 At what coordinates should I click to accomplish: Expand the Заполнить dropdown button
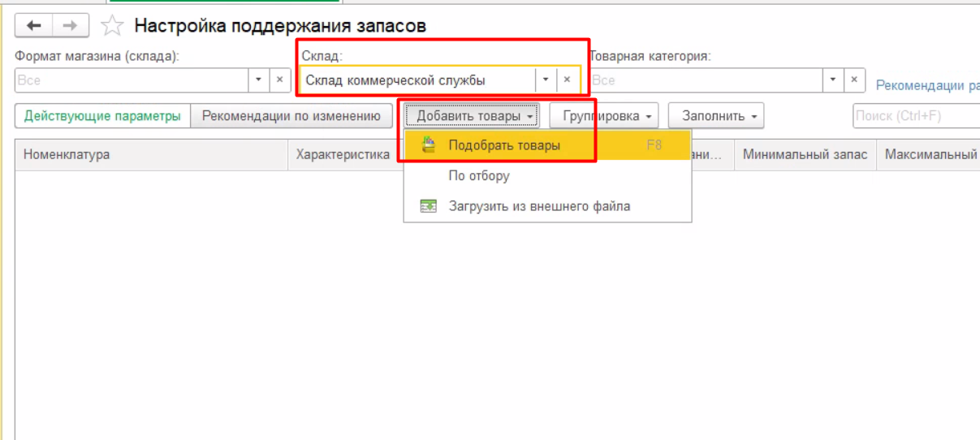click(x=715, y=116)
